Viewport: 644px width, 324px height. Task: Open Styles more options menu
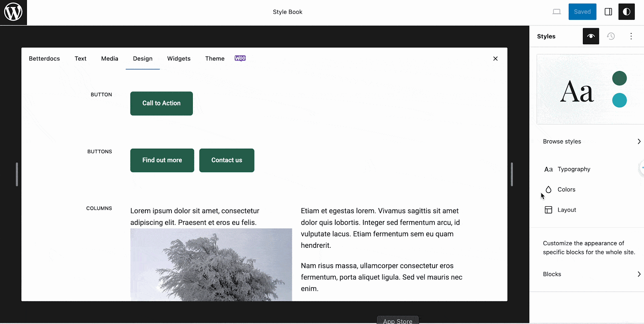[x=631, y=36]
